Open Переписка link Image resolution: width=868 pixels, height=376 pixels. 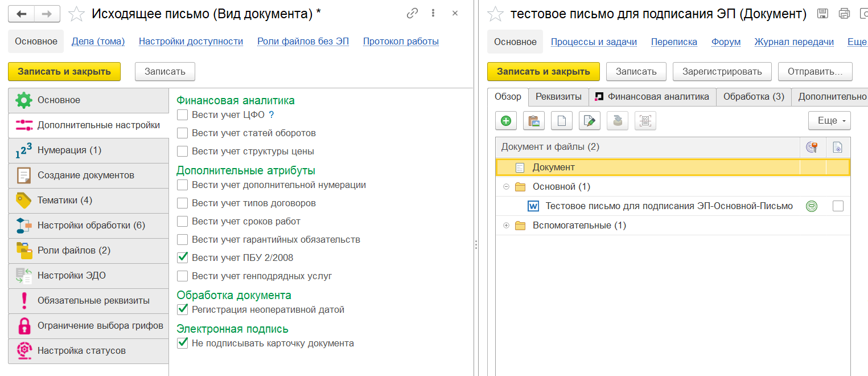pos(674,42)
